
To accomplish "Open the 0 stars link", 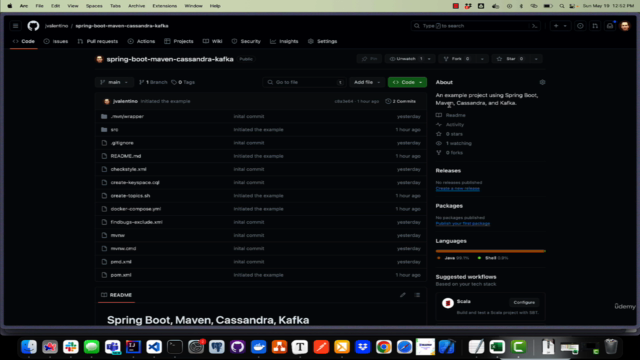I will 454,134.
